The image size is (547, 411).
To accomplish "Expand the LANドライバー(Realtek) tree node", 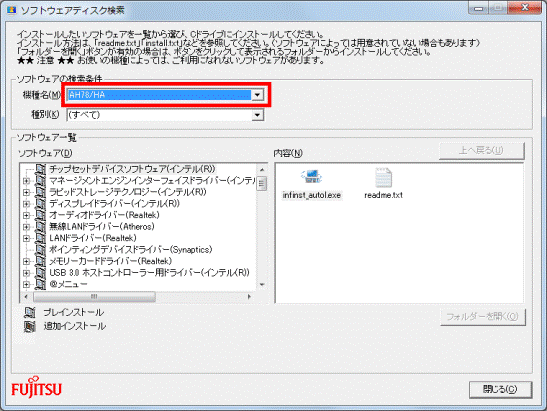I will point(26,238).
